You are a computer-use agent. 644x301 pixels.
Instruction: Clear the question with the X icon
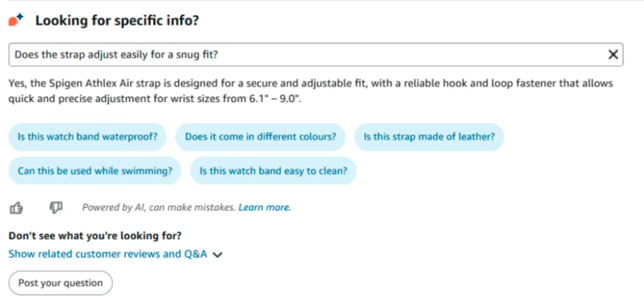tap(613, 54)
